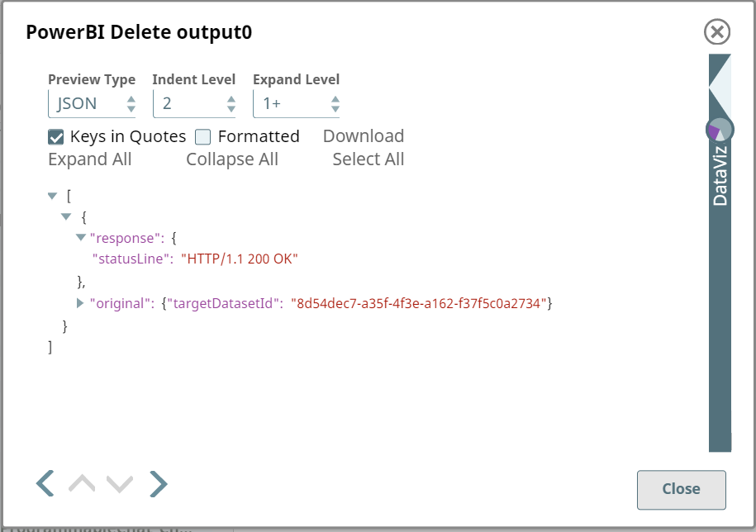756x532 pixels.
Task: Click the up chevron navigation arrow
Action: pyautogui.click(x=82, y=483)
